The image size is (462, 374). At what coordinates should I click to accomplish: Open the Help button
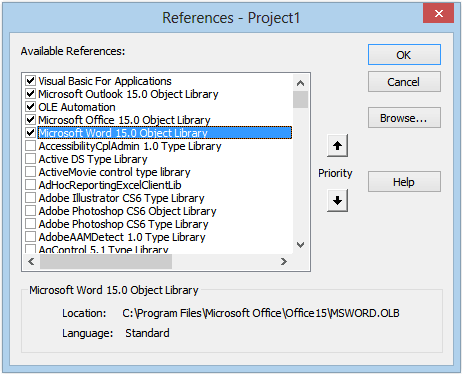coord(404,182)
